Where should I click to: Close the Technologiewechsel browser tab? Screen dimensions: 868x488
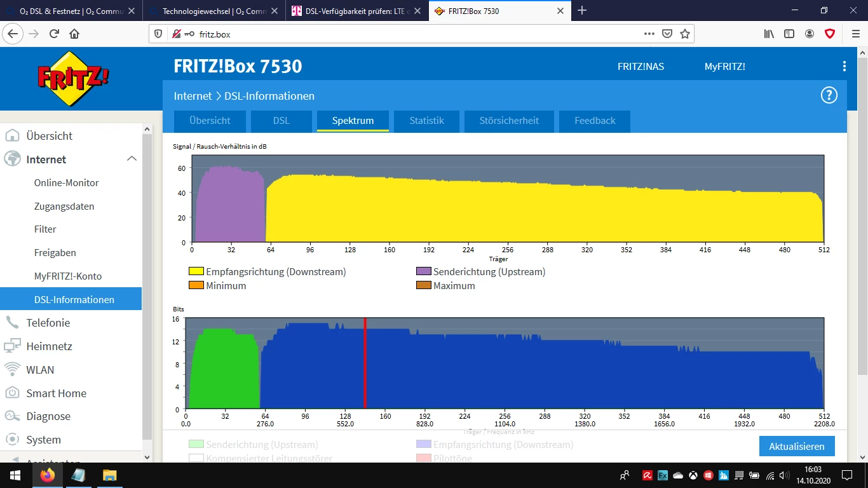click(x=275, y=11)
